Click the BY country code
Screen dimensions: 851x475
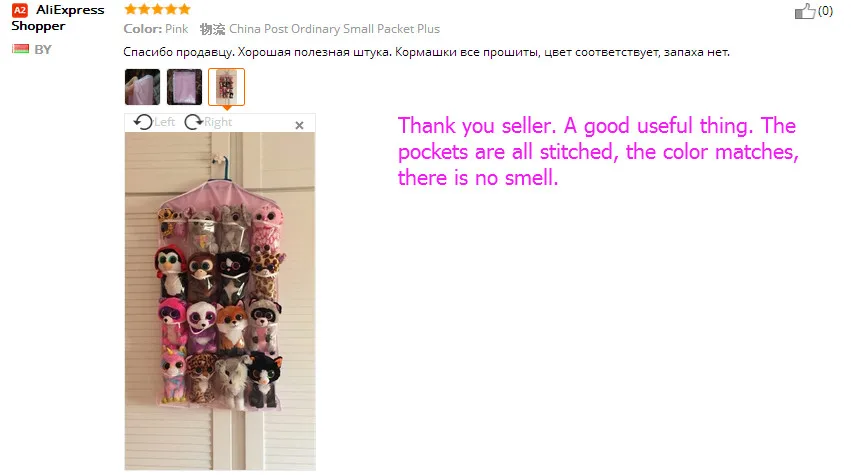43,49
